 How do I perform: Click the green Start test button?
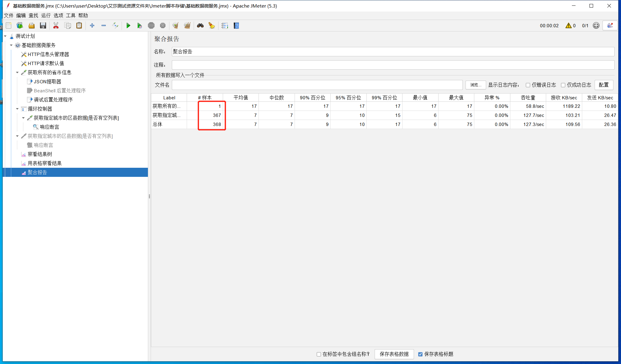[128, 26]
